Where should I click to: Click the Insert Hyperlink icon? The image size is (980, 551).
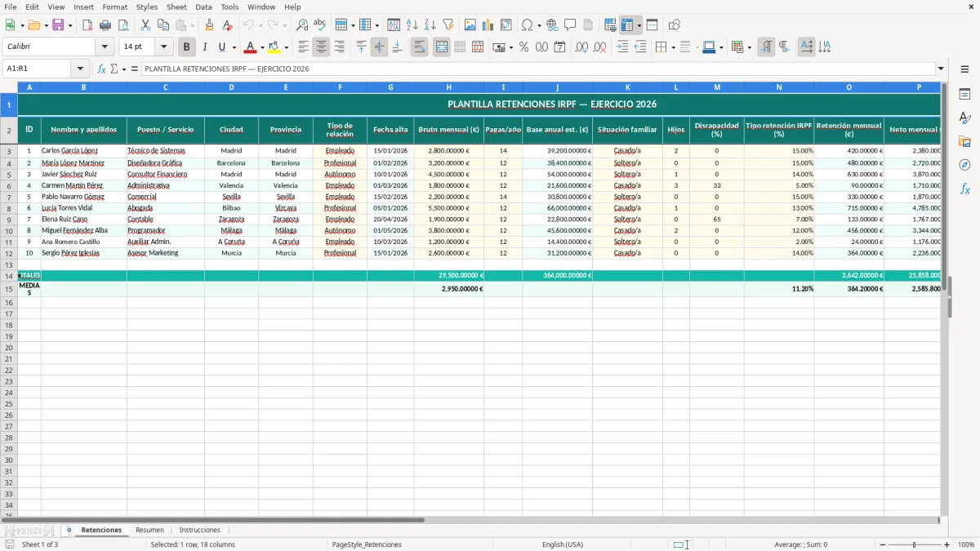[x=552, y=25]
